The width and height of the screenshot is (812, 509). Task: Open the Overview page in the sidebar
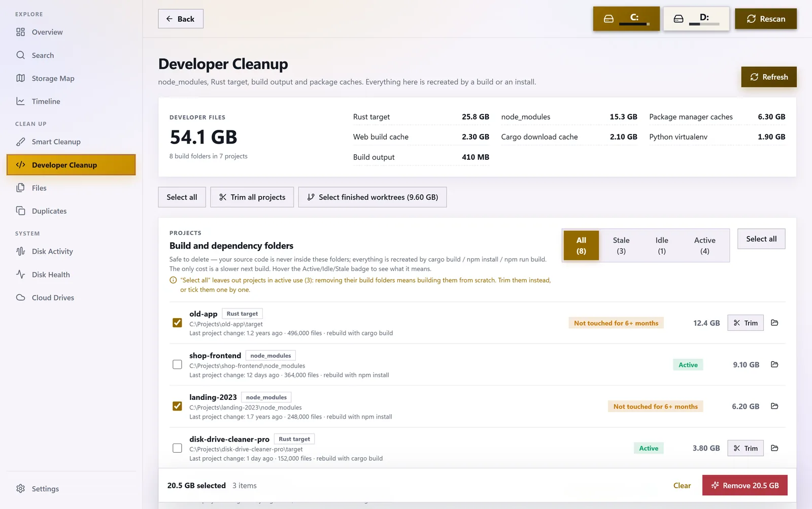point(71,32)
